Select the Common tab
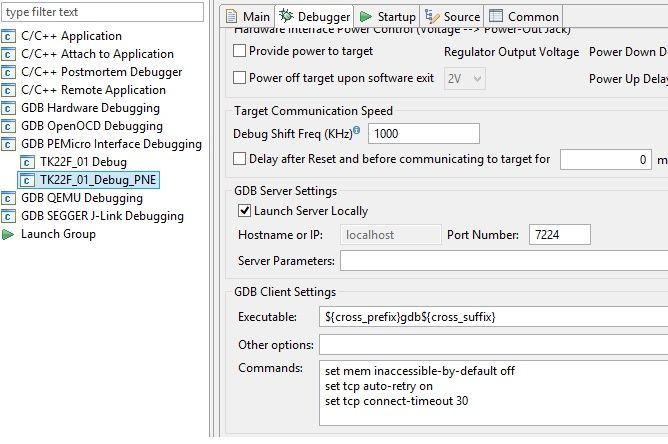 click(524, 17)
